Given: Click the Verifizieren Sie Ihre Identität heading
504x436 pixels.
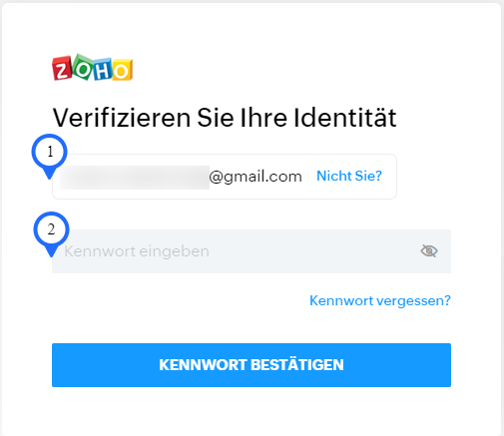Looking at the screenshot, I should 225,118.
